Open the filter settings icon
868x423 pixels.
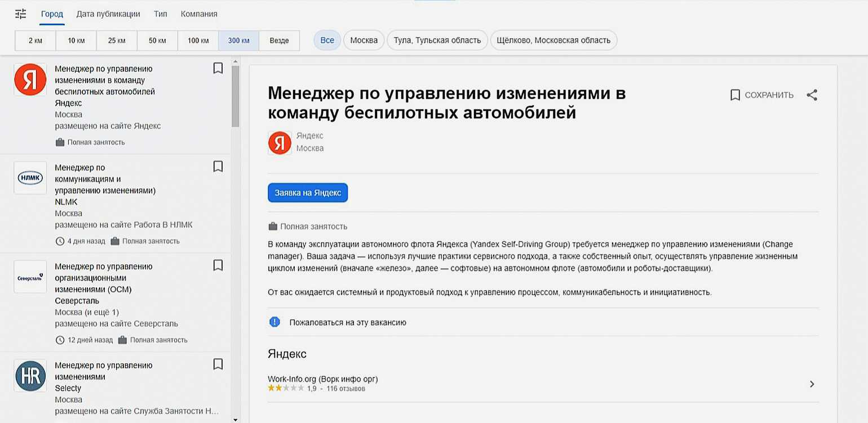point(21,14)
